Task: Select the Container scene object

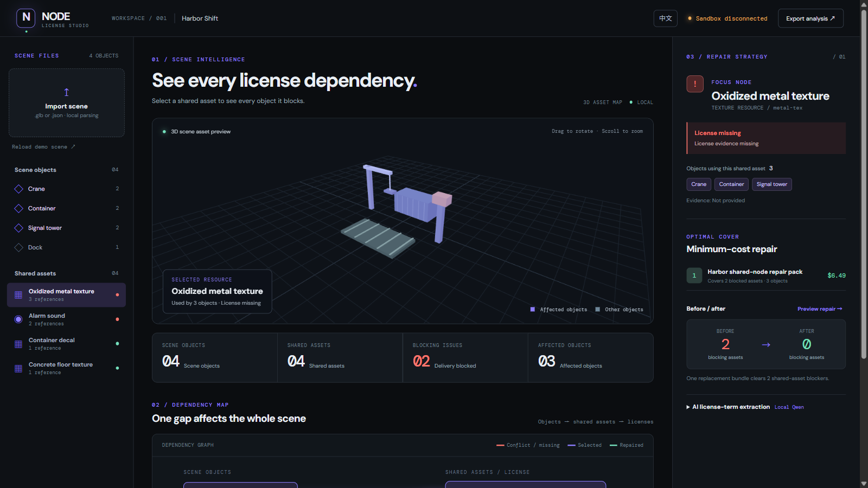Action: coord(66,208)
